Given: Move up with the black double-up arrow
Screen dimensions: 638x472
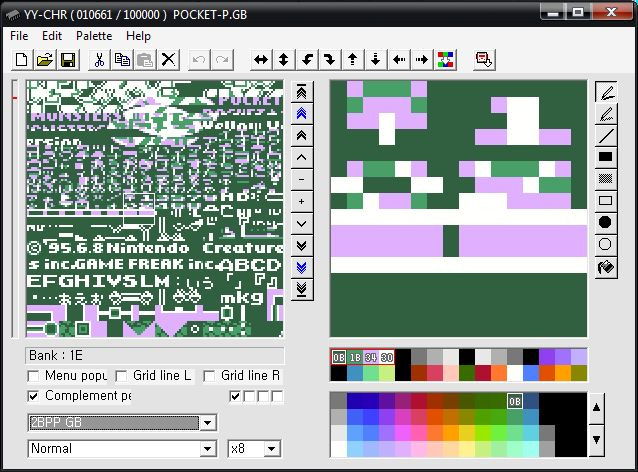Looking at the screenshot, I should (302, 136).
